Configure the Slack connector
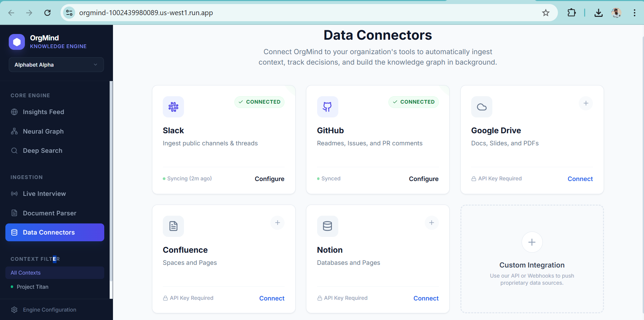Viewport: 644px width, 320px height. point(270,179)
